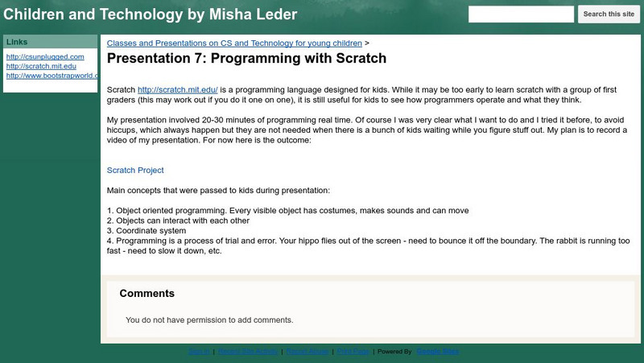
Task: Open the Google Sites footer link
Action: pyautogui.click(x=438, y=352)
